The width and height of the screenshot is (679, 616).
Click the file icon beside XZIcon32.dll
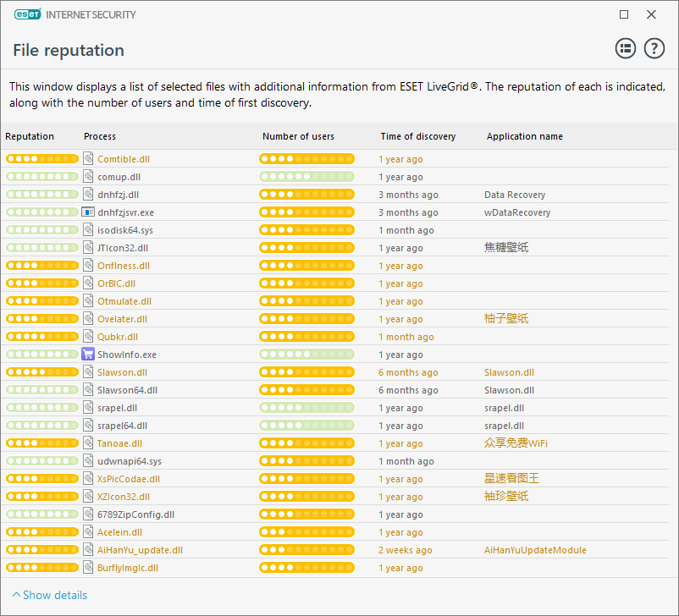(x=88, y=496)
